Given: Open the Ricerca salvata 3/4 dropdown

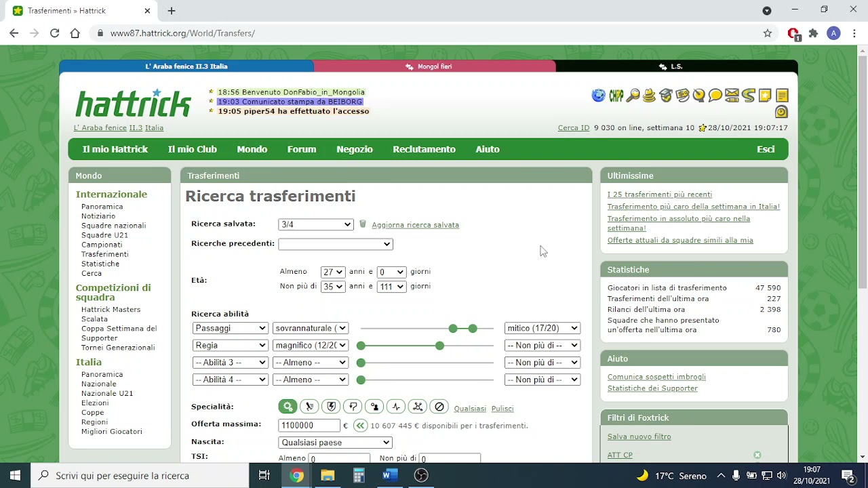Looking at the screenshot, I should coord(316,224).
